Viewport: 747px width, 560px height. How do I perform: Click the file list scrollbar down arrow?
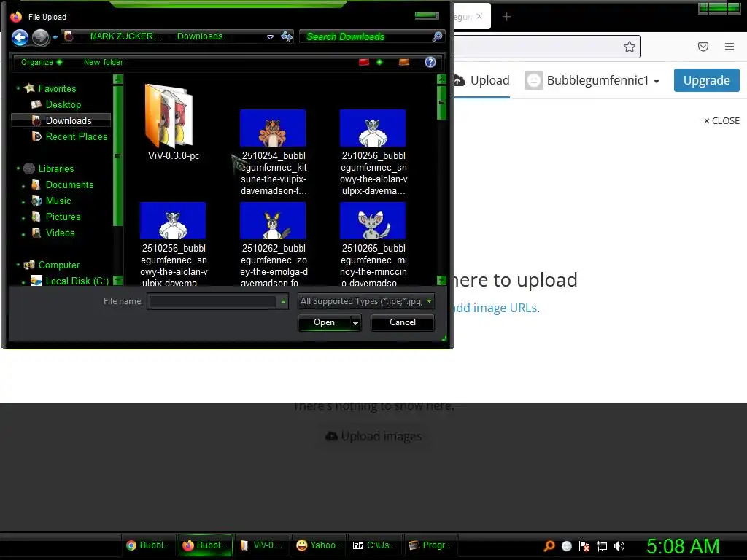(x=441, y=280)
